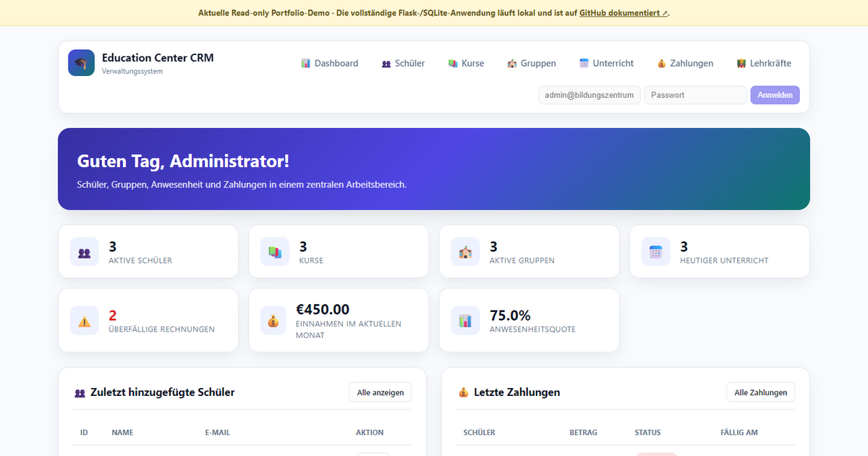Focus the admin email input field
The width and height of the screenshot is (868, 456).
pos(590,95)
